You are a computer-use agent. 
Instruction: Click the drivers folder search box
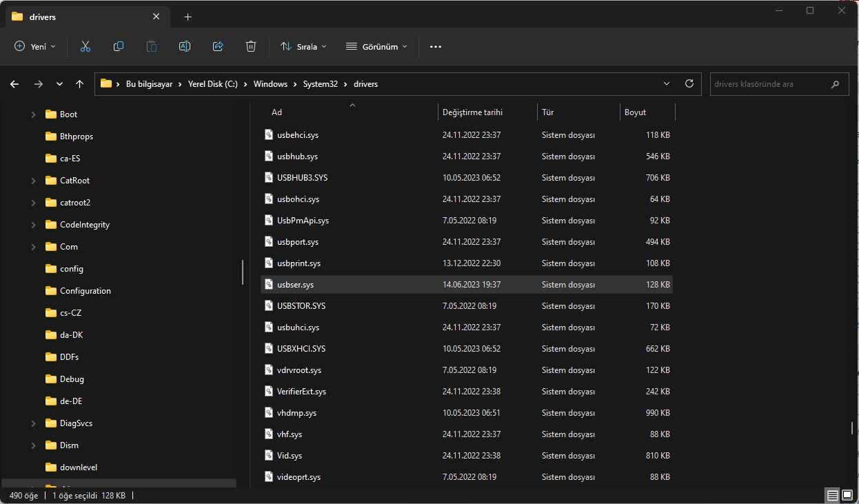pyautogui.click(x=769, y=84)
